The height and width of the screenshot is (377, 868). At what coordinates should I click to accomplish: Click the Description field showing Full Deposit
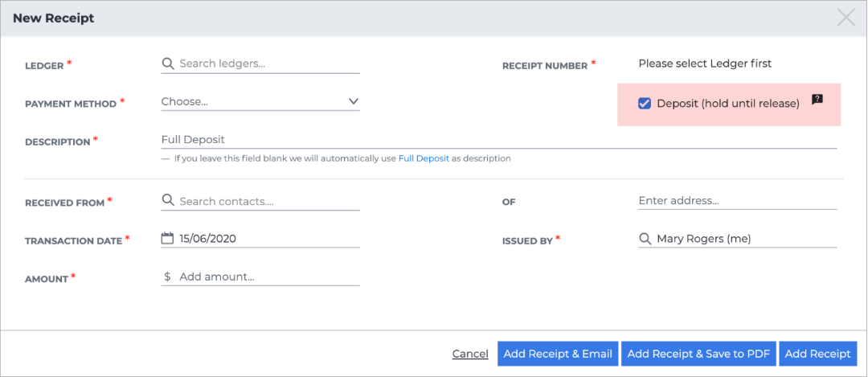pos(499,140)
